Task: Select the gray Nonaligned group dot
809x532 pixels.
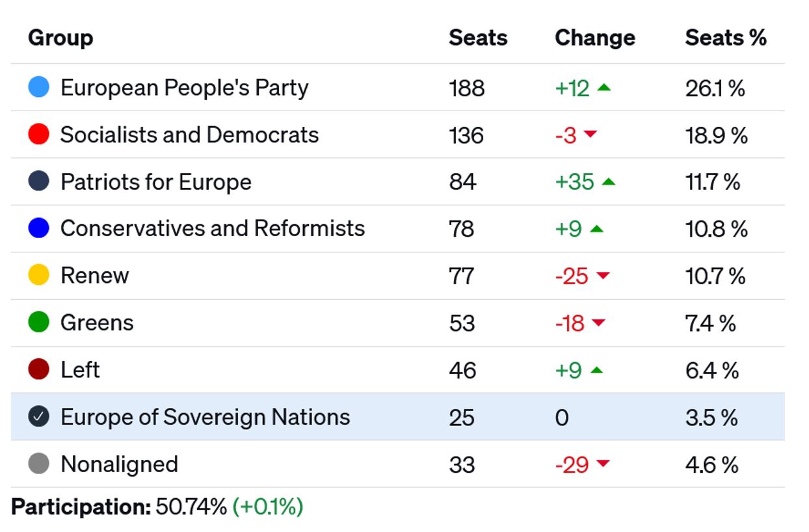Action: point(39,464)
